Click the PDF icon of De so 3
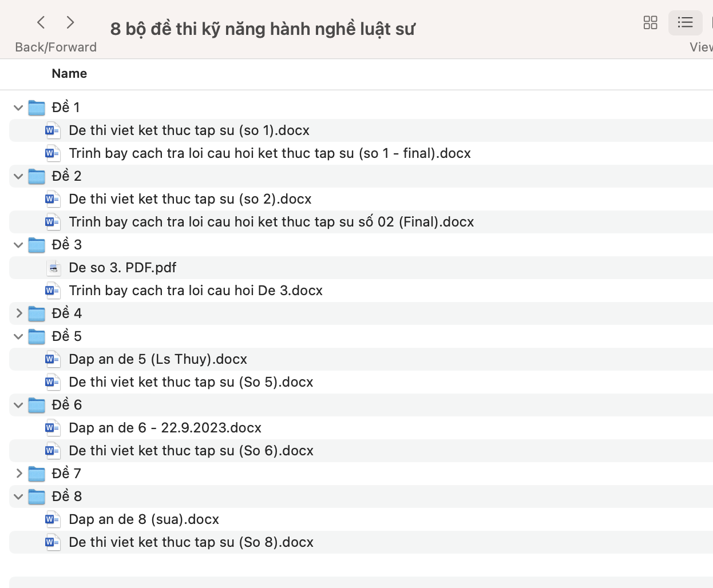Screen dimensions: 713x588 (x=53, y=268)
